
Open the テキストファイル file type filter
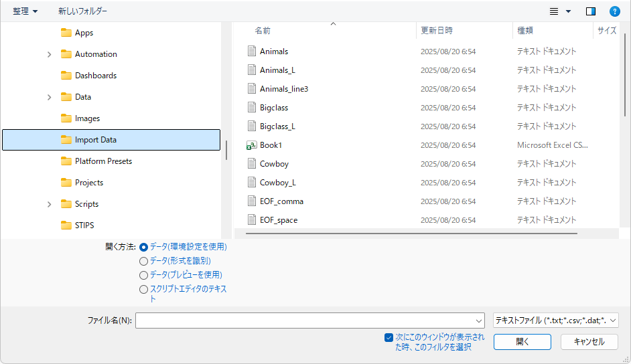click(556, 321)
